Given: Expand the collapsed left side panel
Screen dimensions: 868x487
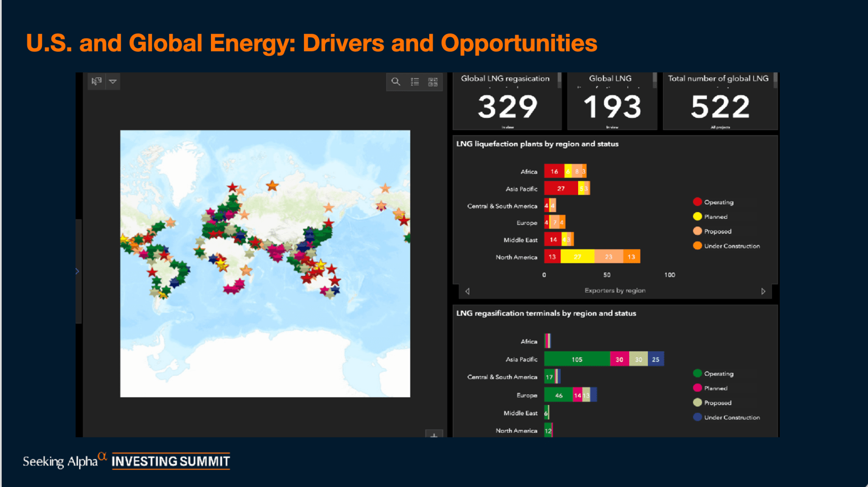Looking at the screenshot, I should (x=77, y=271).
